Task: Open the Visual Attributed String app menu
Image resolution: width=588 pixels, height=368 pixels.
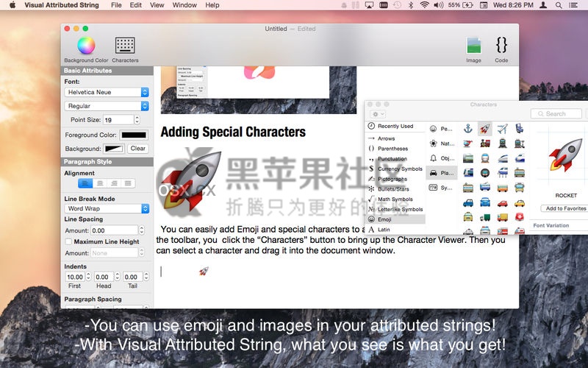Action: click(62, 5)
